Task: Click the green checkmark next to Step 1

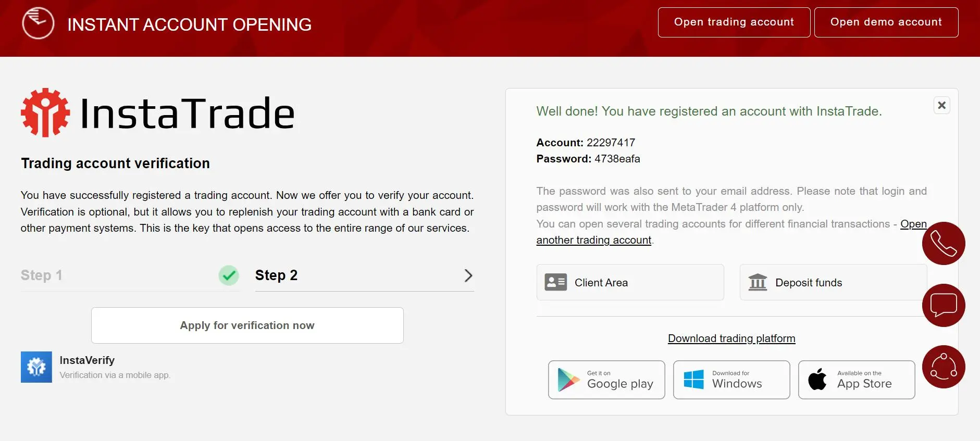Action: 229,275
